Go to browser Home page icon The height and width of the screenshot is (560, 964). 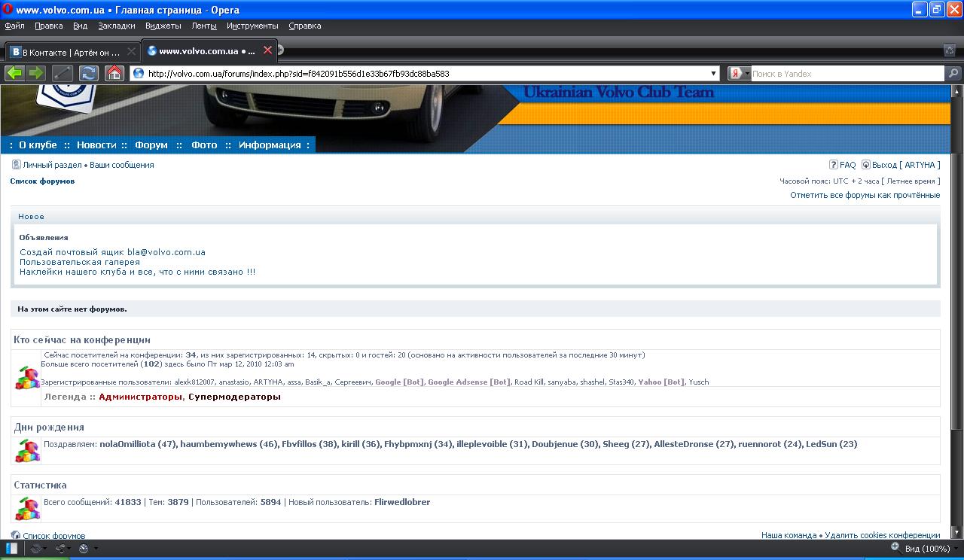(114, 73)
